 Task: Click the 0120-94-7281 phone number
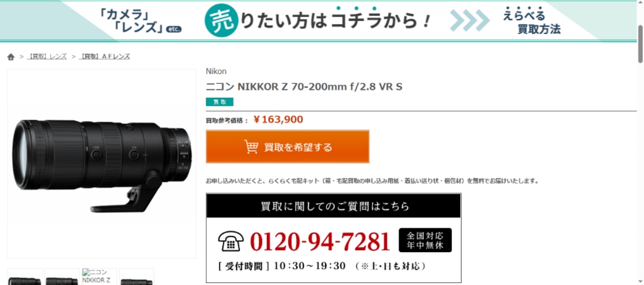320,241
